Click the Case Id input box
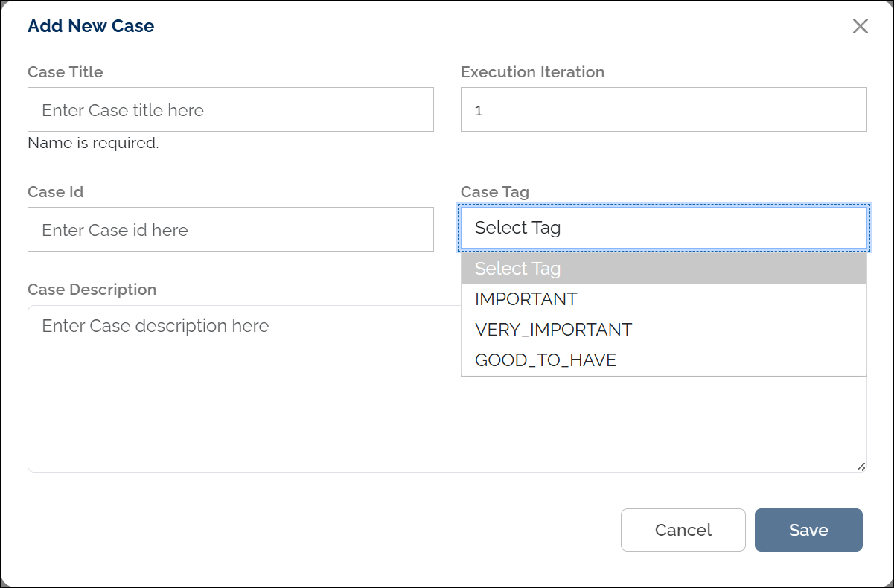 pos(231,229)
